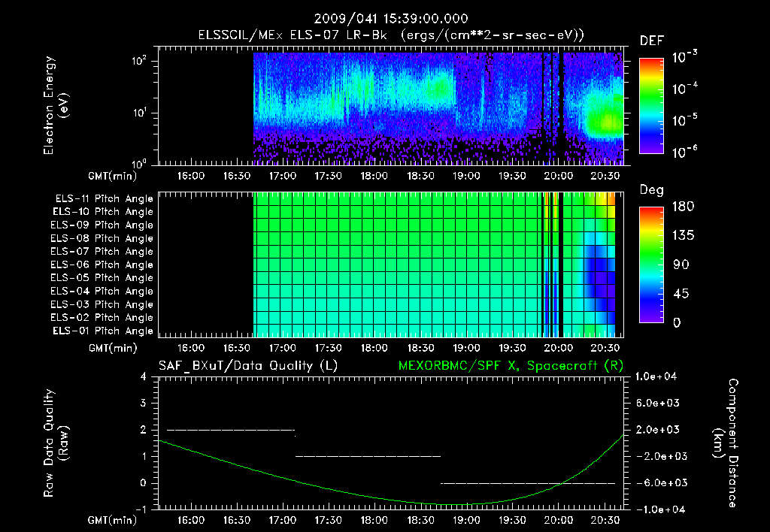Click the '10^0' energy axis tick label
Image resolution: width=770 pixels, height=532 pixels.
tap(139, 163)
